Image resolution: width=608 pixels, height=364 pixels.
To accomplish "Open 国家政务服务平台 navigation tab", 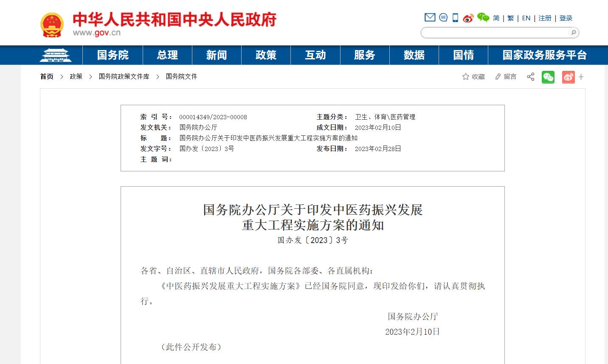I will click(545, 55).
